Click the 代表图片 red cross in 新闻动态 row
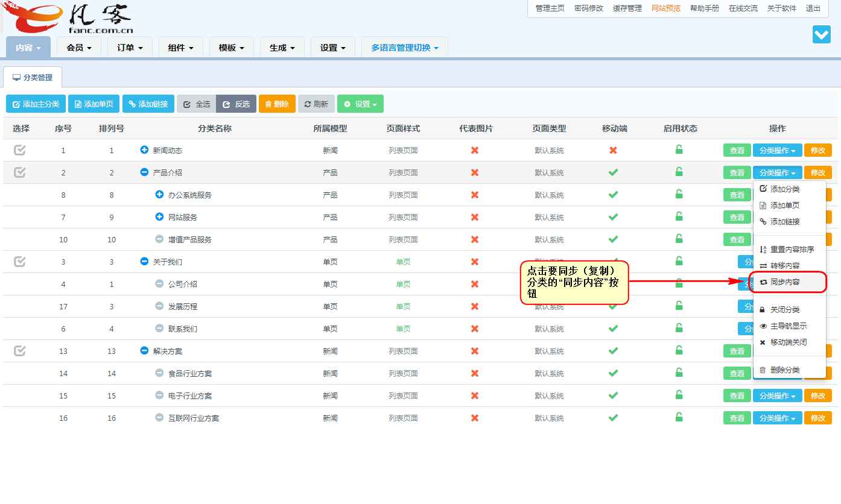This screenshot has width=841, height=504. click(x=475, y=150)
